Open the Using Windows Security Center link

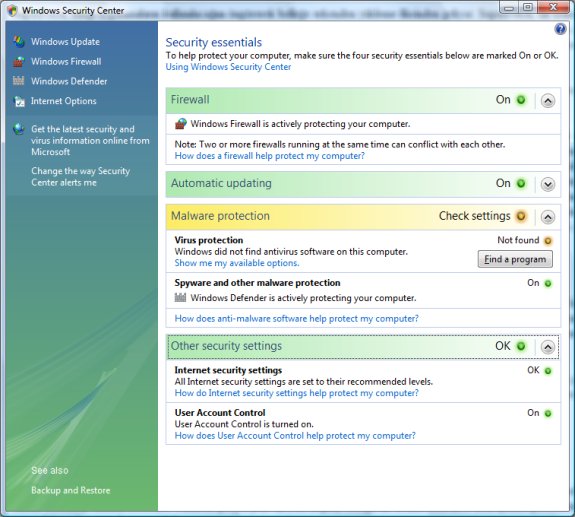coord(228,67)
